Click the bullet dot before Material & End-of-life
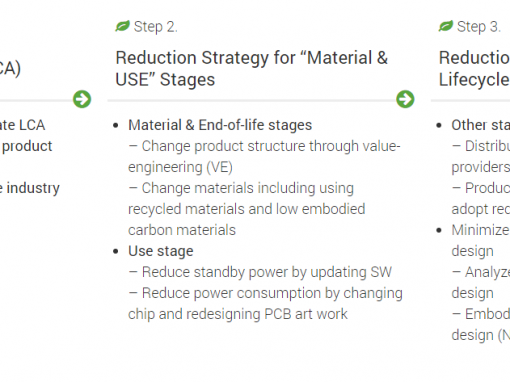This screenshot has height=382, width=510. tap(116, 126)
